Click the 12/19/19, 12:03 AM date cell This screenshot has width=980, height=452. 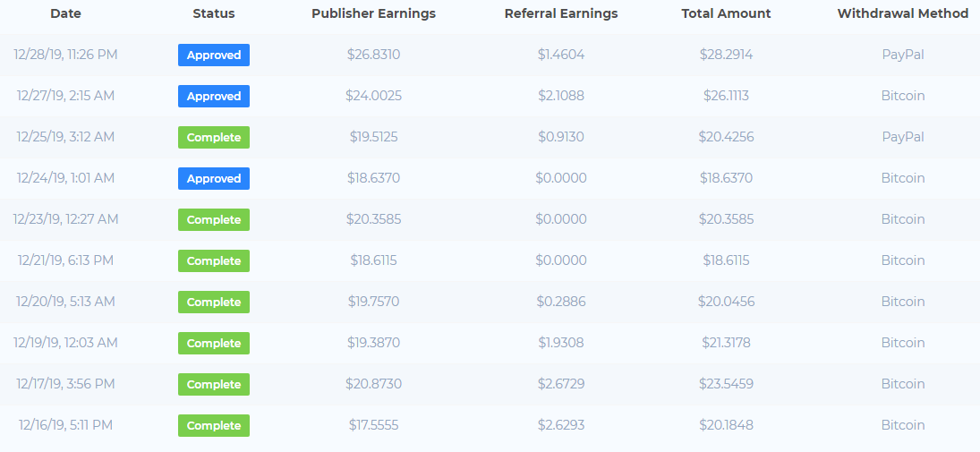(x=65, y=343)
